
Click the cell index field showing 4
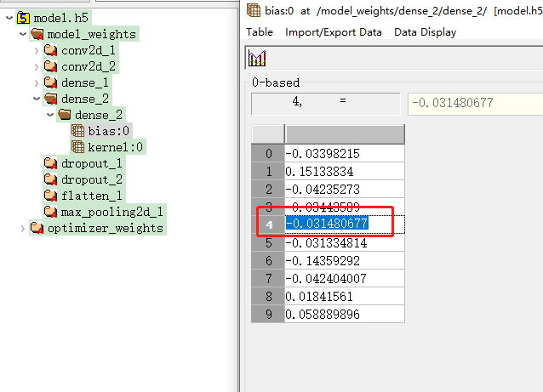coord(325,103)
